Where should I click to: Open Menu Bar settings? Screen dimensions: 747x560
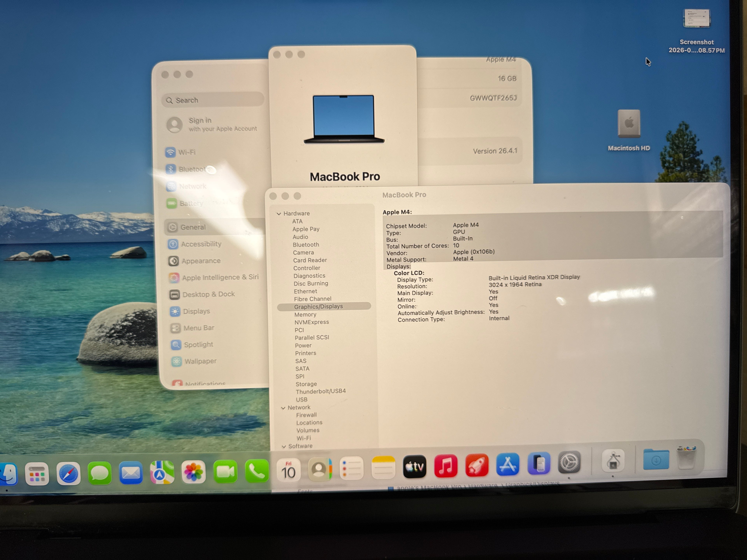point(193,328)
